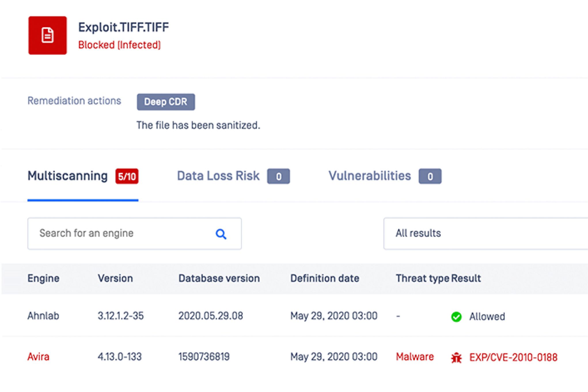Click the Data Loss Risk zero badge
588x392 pixels.
(x=278, y=176)
